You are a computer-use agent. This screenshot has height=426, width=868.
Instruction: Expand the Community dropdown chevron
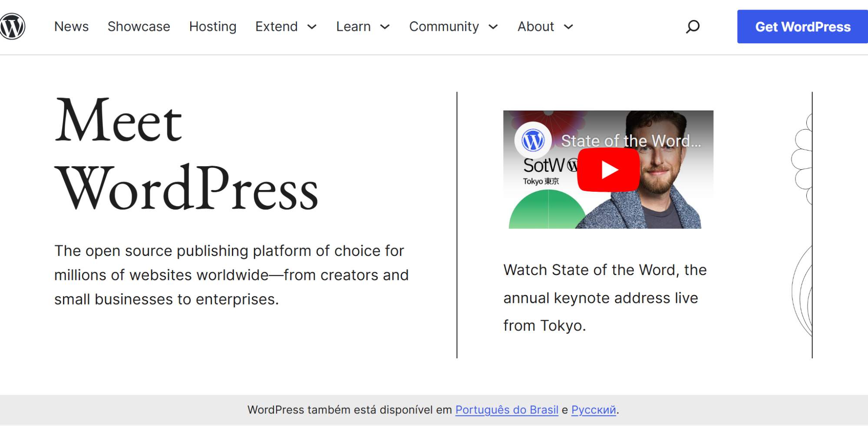point(493,27)
